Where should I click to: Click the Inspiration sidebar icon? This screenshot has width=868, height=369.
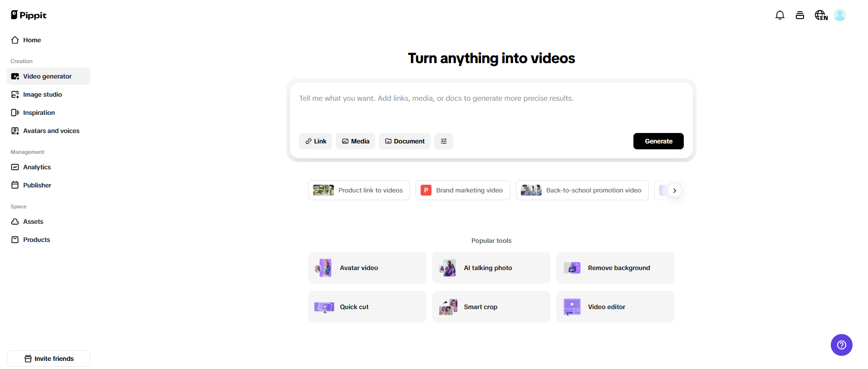15,113
